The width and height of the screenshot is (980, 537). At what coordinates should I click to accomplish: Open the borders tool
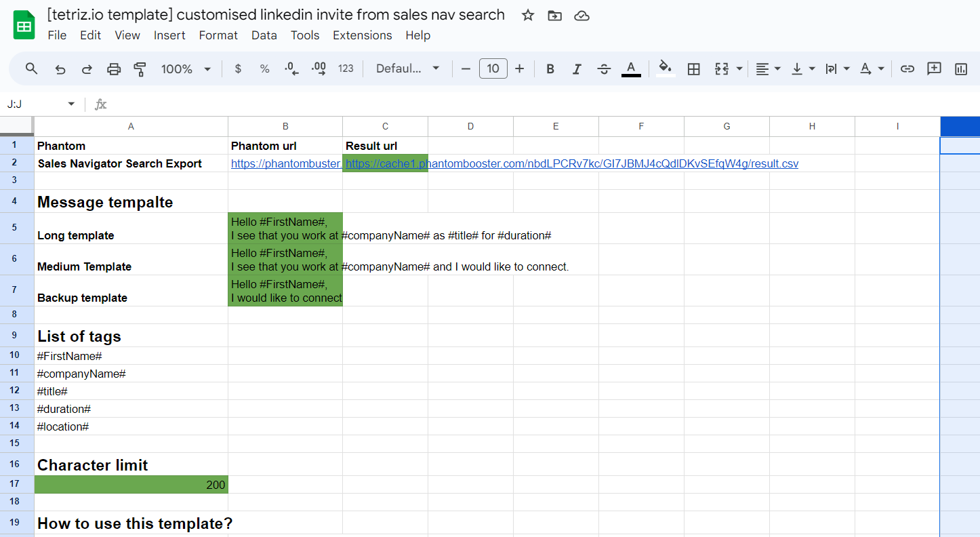point(693,68)
